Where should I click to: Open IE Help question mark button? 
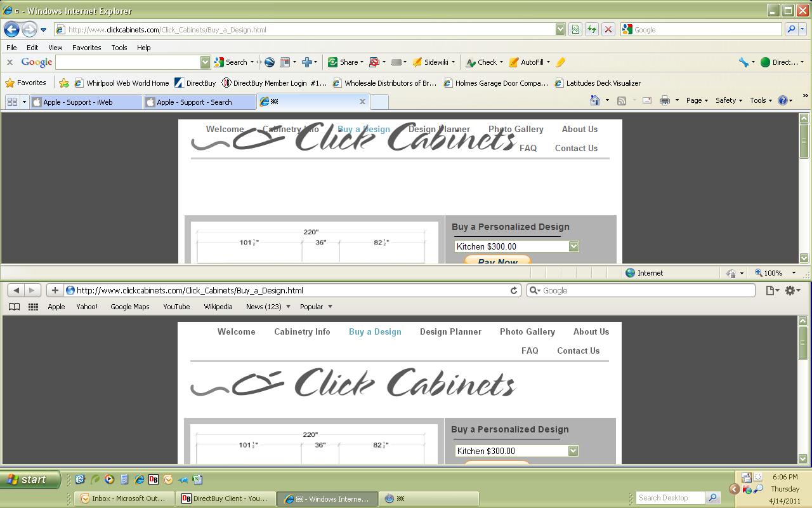pyautogui.click(x=783, y=100)
